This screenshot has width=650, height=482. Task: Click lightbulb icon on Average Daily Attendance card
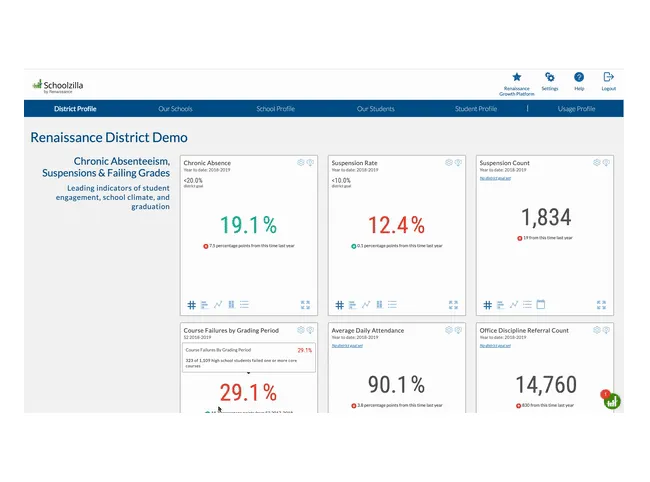[458, 330]
